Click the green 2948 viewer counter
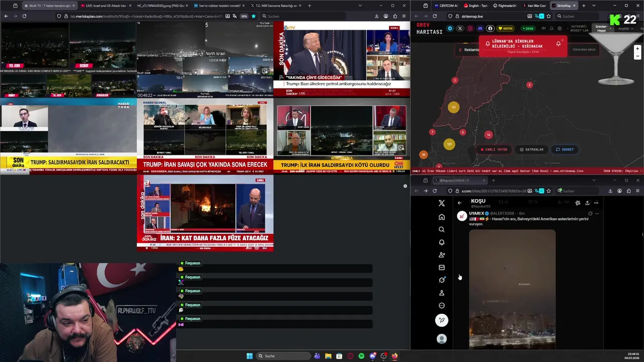 point(527,28)
